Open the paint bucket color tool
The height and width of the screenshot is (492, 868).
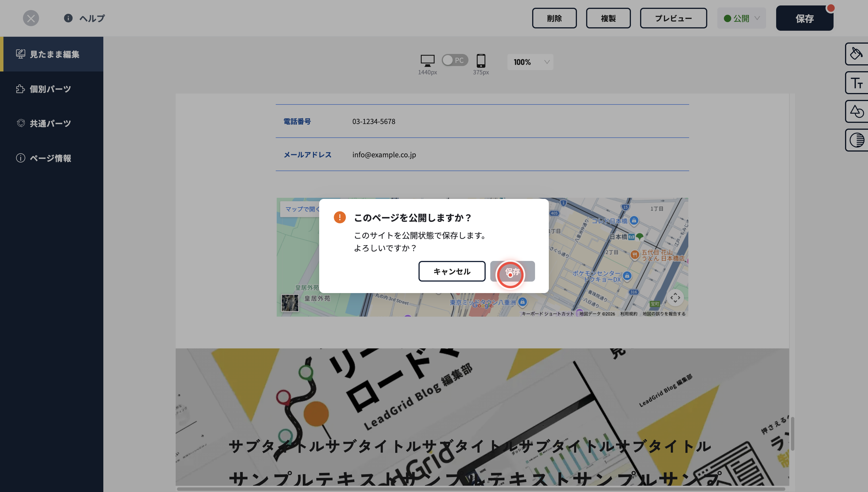point(857,54)
